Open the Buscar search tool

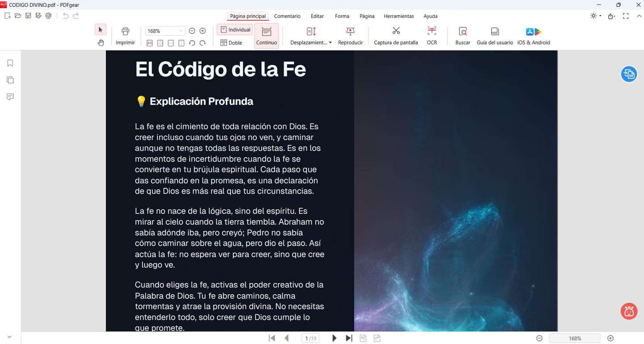point(463,36)
